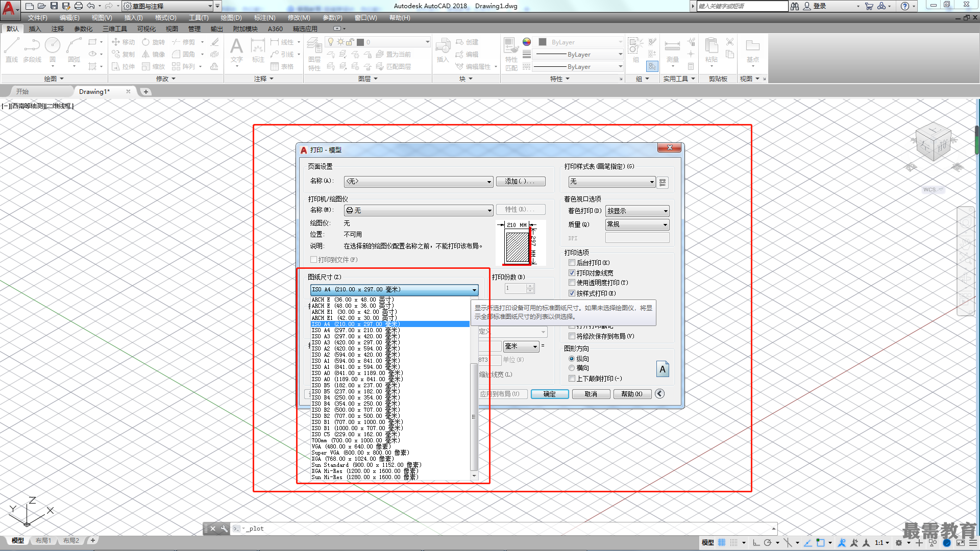Click the plot style table edit icon
Viewport: 980px width, 551px height.
point(663,182)
